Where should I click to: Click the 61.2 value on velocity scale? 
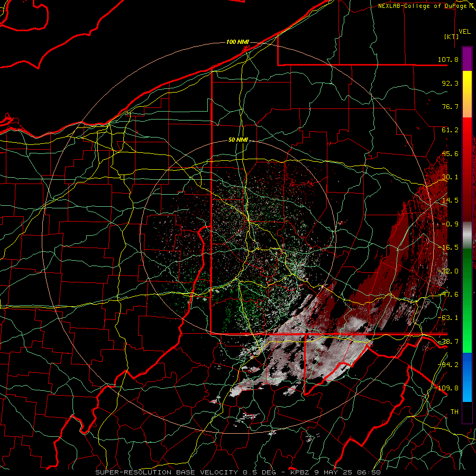[450, 130]
